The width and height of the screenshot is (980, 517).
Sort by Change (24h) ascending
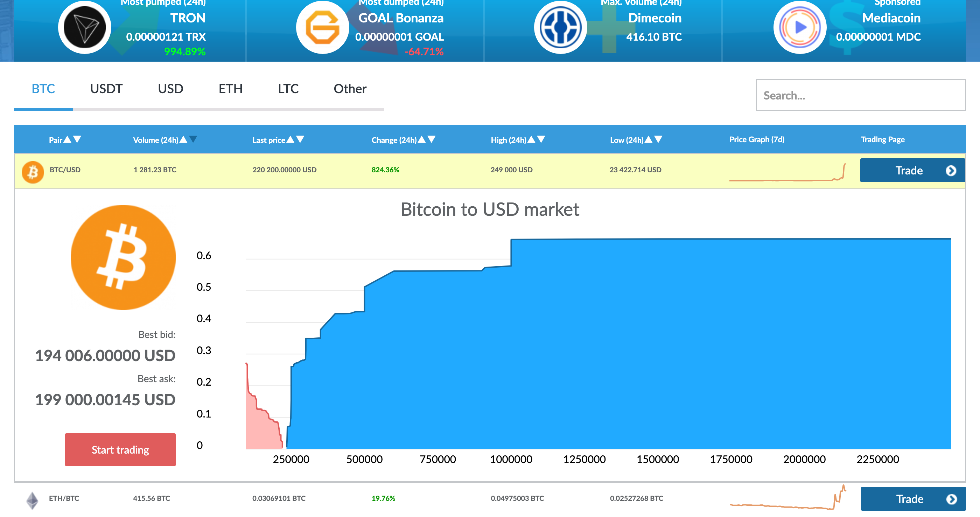pyautogui.click(x=422, y=139)
